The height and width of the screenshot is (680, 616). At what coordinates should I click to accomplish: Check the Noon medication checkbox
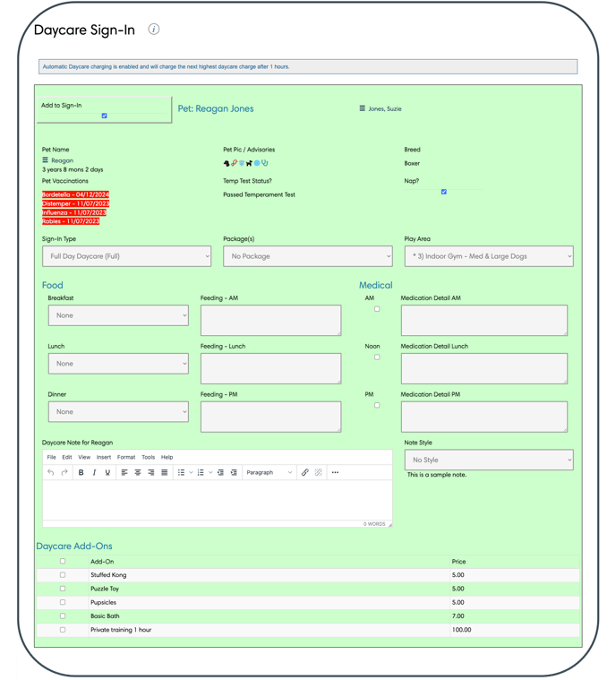377,357
